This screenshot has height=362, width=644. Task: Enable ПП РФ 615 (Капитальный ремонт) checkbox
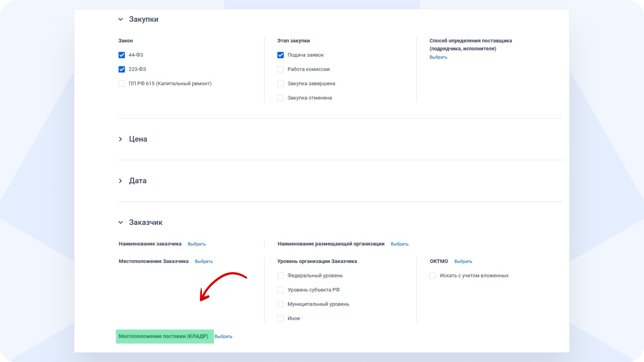122,84
